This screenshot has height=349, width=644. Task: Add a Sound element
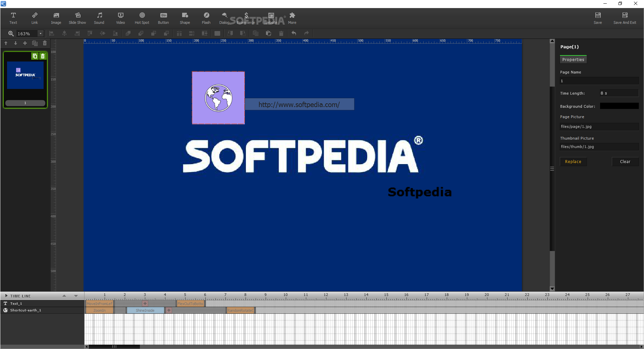(x=99, y=18)
